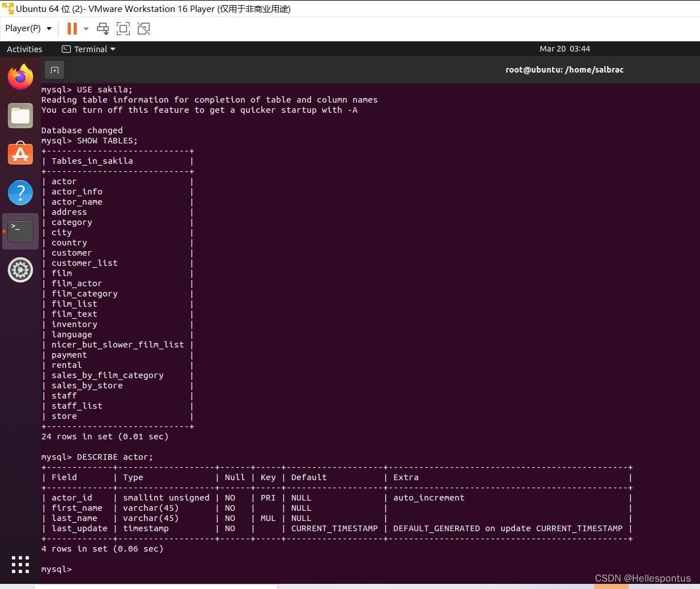The height and width of the screenshot is (589, 700).
Task: Select the Terminal icon in the dock
Action: [20, 231]
